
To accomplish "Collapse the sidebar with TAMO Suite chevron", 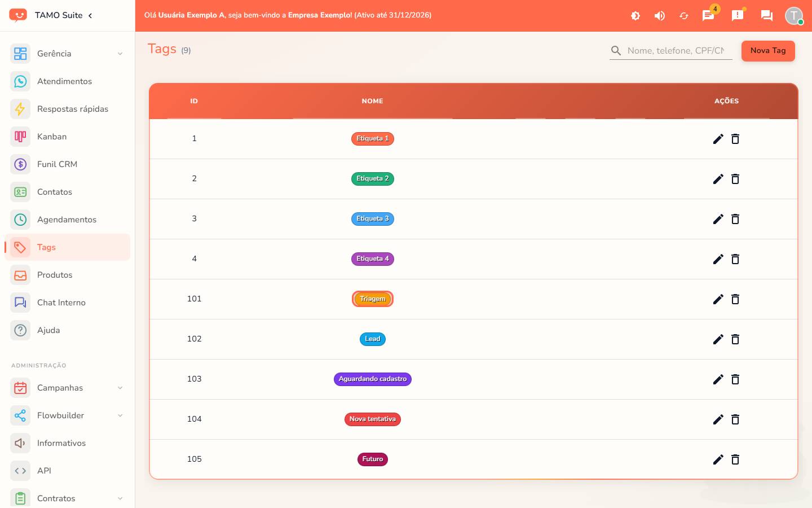I will [x=90, y=15].
